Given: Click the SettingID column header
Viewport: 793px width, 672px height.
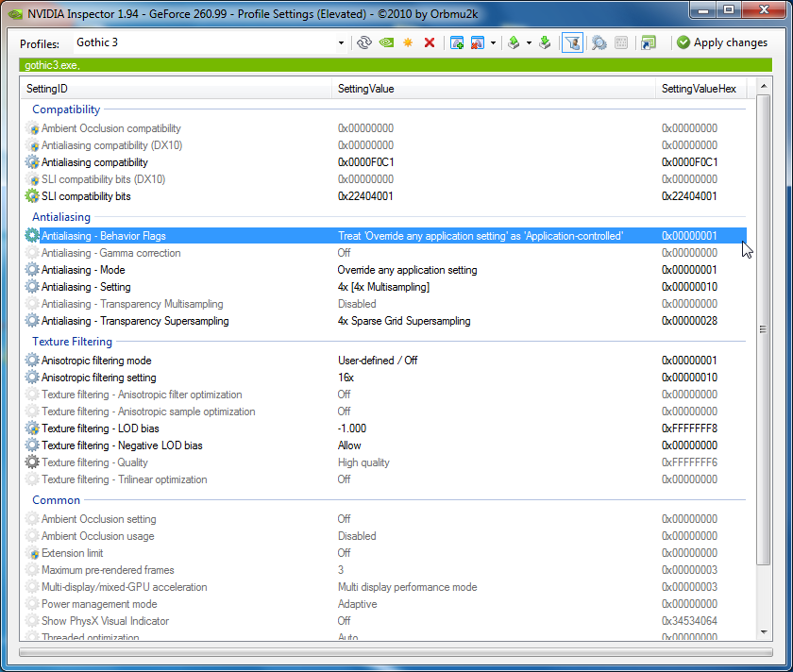Looking at the screenshot, I should 47,89.
